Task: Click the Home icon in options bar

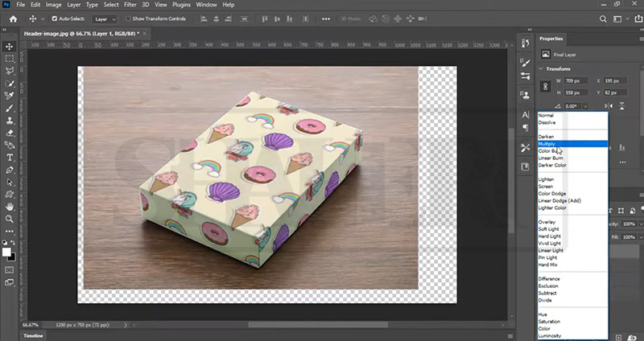Action: [13, 18]
